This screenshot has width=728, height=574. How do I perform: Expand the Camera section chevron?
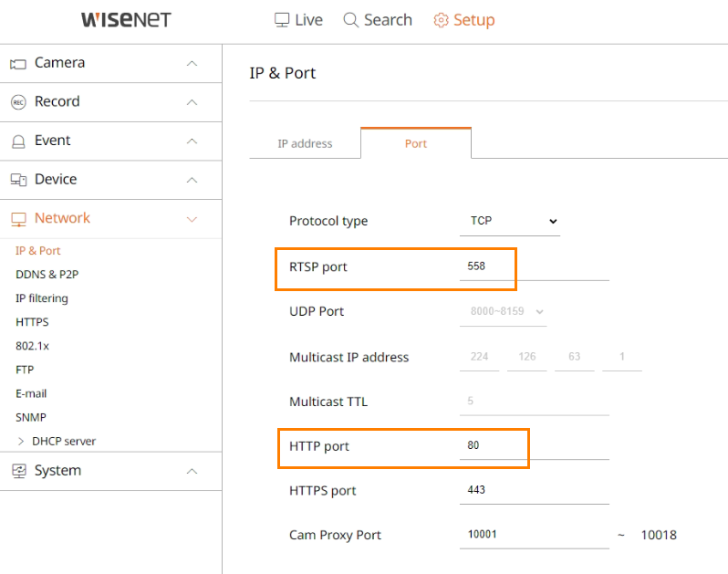(x=192, y=64)
